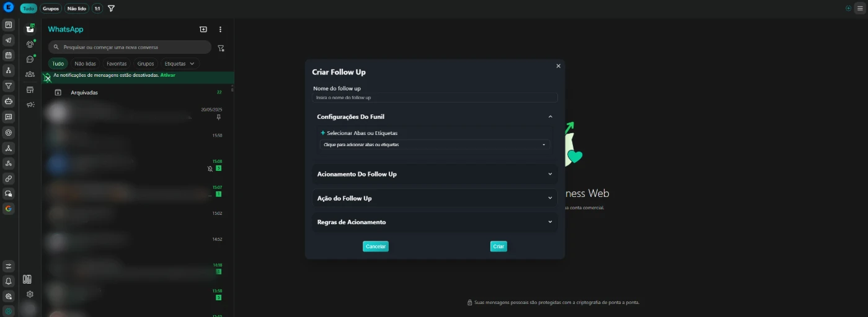This screenshot has height=317, width=868.
Task: Open the Google icon in sidebar
Action: click(x=9, y=209)
